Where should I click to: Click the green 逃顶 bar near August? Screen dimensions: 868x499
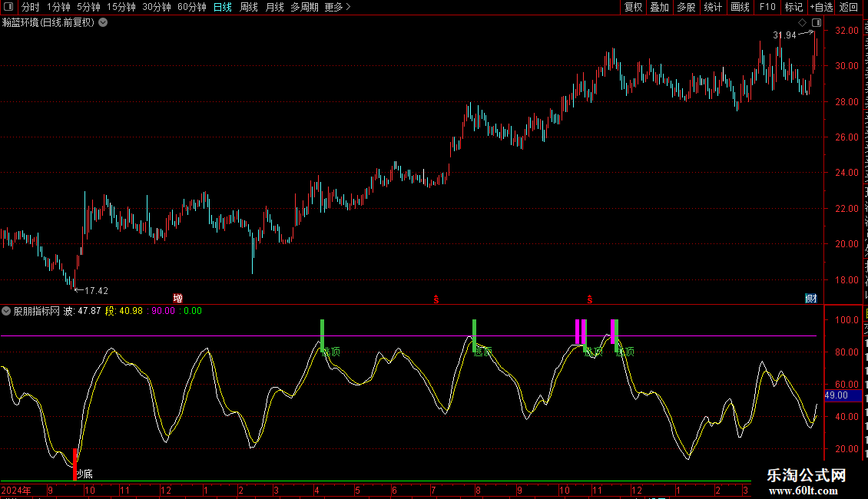pos(475,335)
